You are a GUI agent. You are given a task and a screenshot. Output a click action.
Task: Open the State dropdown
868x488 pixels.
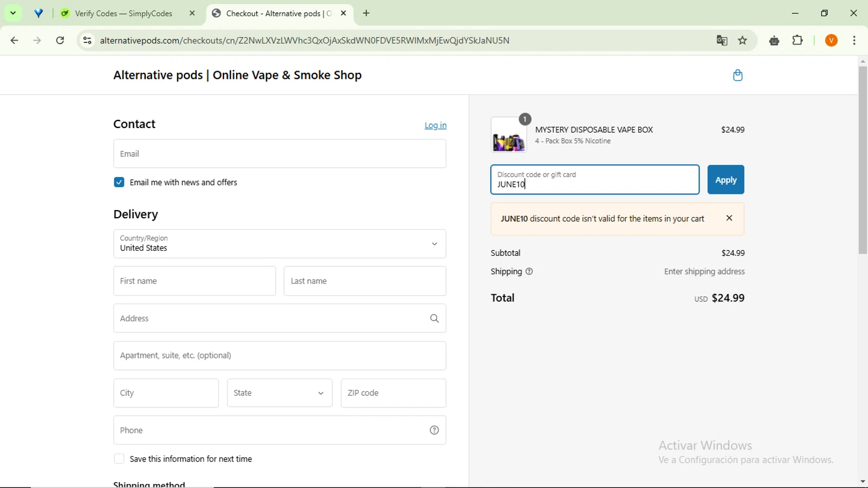[279, 393]
